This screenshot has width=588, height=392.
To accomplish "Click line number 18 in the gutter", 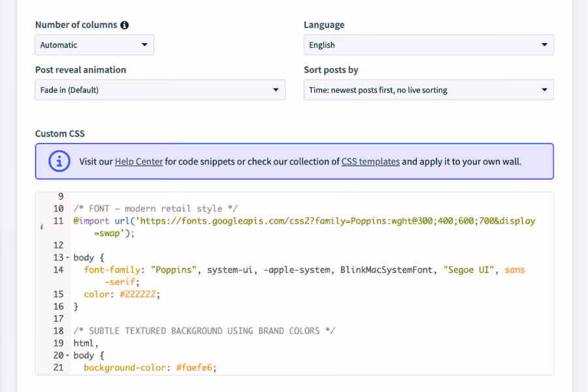I will (59, 331).
